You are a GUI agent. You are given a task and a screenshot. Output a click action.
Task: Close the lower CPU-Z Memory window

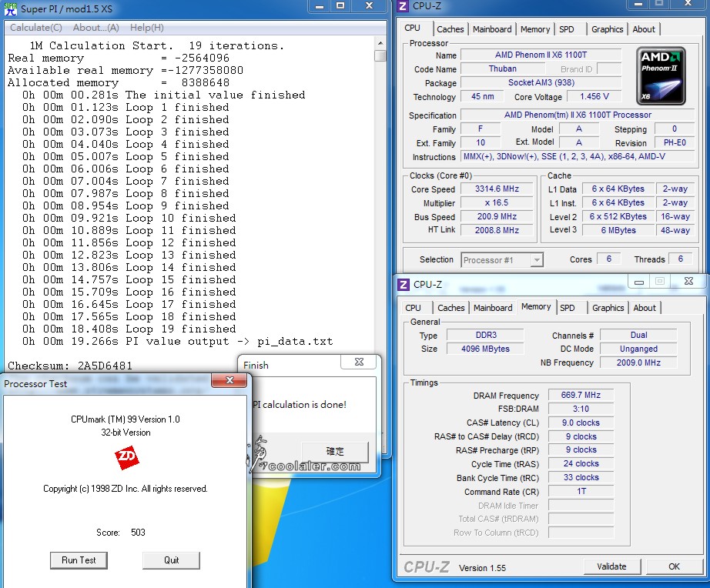click(x=688, y=281)
